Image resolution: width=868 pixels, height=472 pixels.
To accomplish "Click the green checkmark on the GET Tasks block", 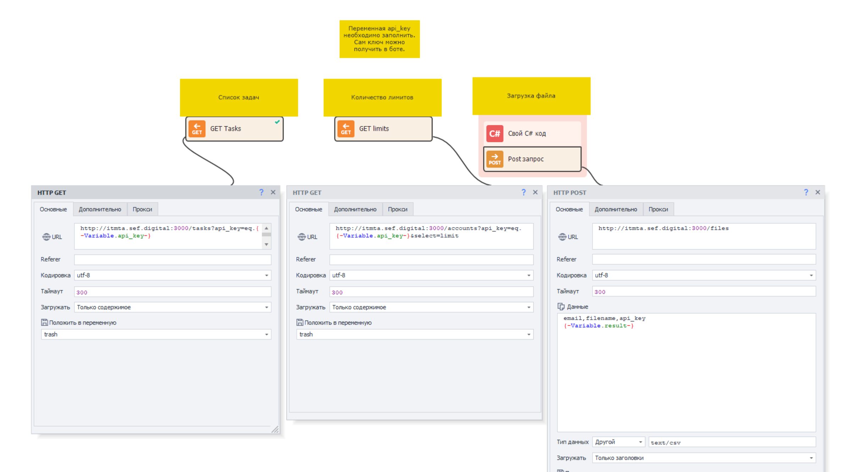I will [277, 122].
